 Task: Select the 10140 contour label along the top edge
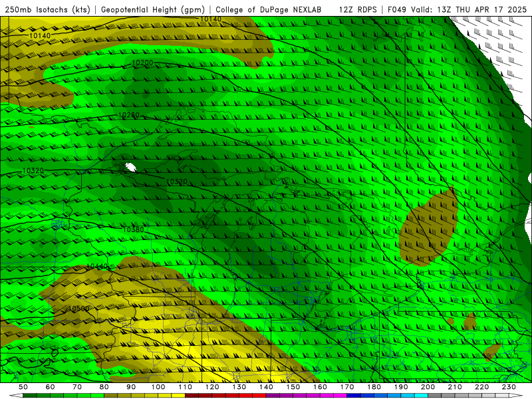tap(211, 19)
